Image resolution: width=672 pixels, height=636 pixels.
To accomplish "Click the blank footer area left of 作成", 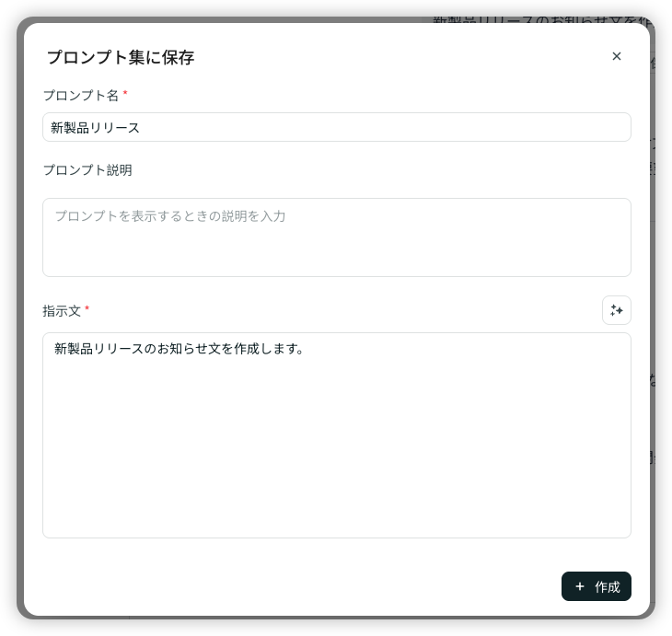I will [x=295, y=586].
